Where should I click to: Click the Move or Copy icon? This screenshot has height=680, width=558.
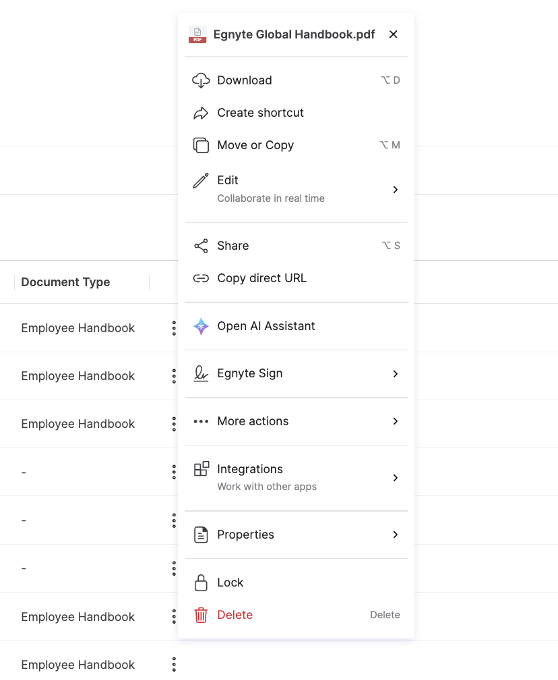point(201,145)
